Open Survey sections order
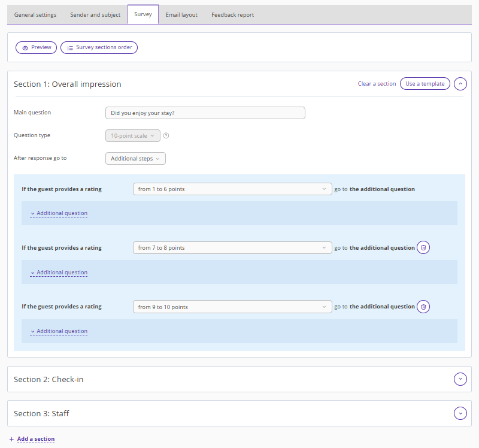The height and width of the screenshot is (448, 479). tap(99, 48)
